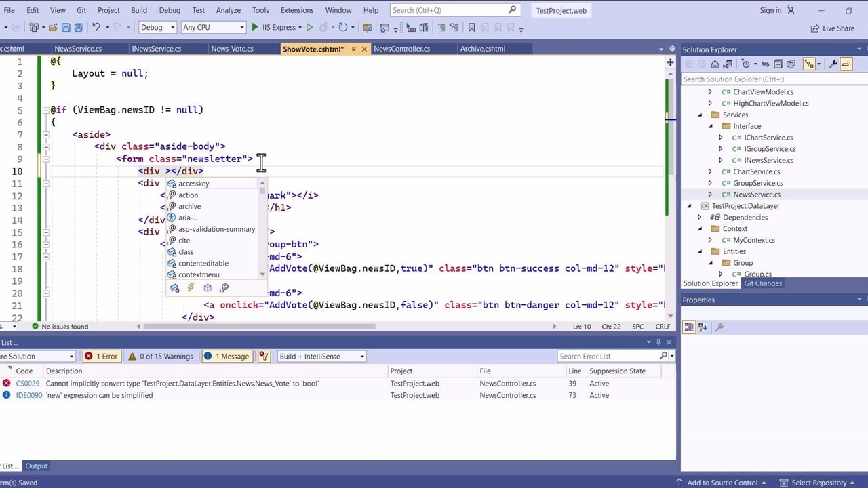
Task: Open the Build + IntelliSense dropdown
Action: pos(322,357)
